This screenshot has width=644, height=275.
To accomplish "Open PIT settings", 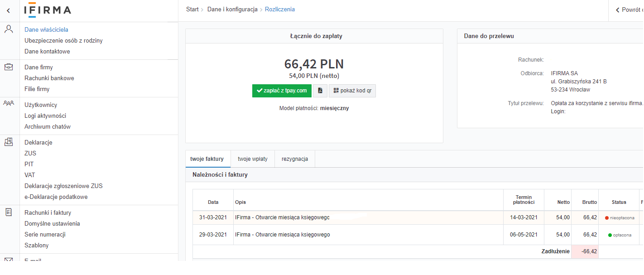I will pyautogui.click(x=29, y=164).
